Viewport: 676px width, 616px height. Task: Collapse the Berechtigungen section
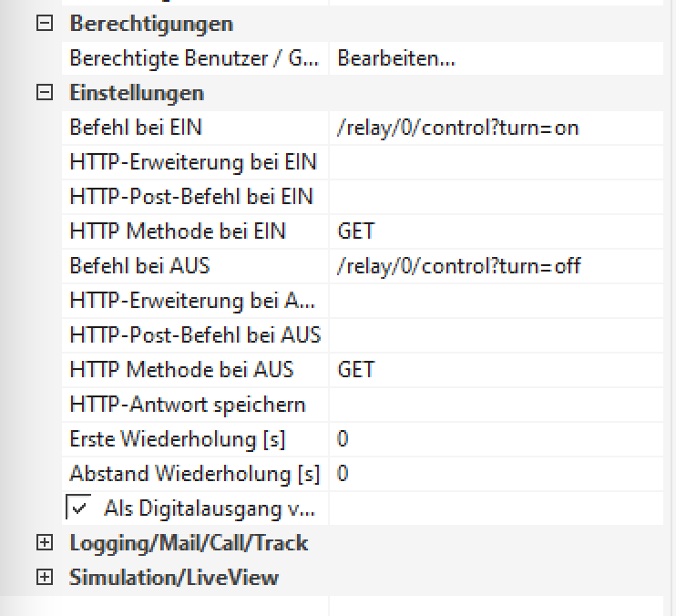tap(43, 25)
